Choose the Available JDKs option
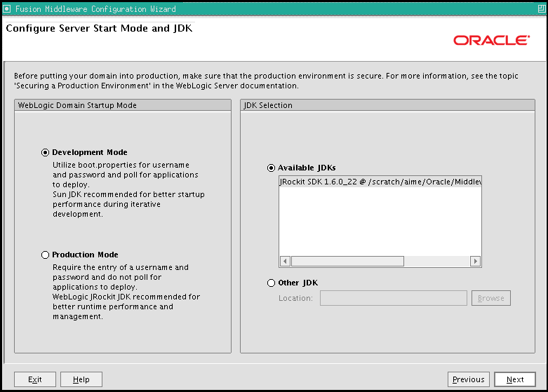Viewport: 548px width, 392px height. coord(271,168)
